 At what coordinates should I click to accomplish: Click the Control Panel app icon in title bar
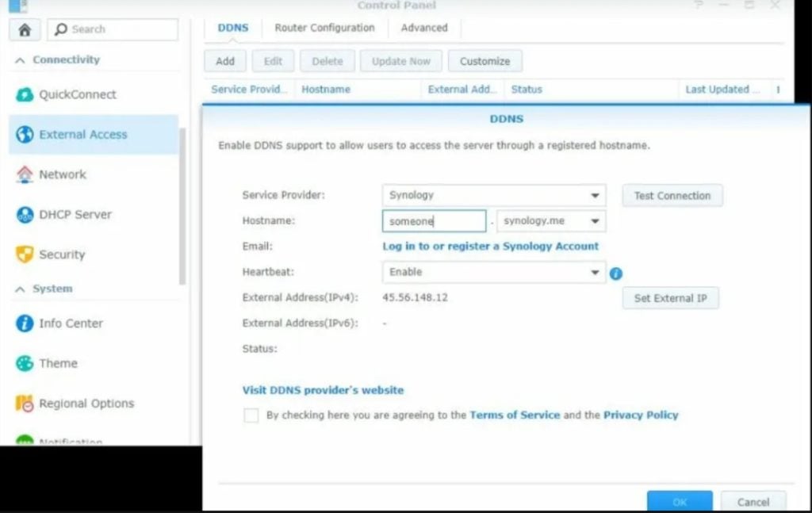(18, 6)
